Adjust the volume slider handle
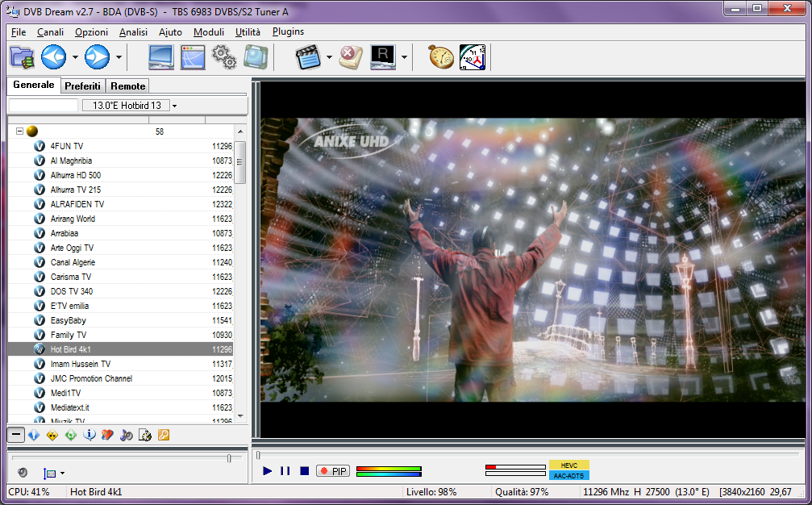This screenshot has height=505, width=812. (x=229, y=458)
